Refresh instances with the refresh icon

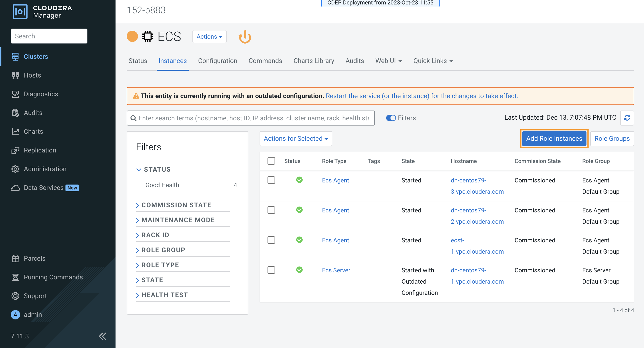[x=627, y=118]
